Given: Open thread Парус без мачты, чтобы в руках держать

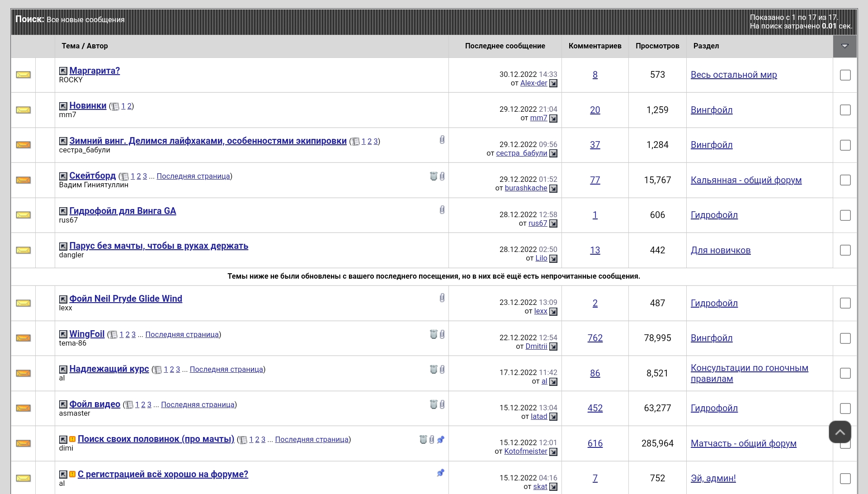Looking at the screenshot, I should 159,246.
